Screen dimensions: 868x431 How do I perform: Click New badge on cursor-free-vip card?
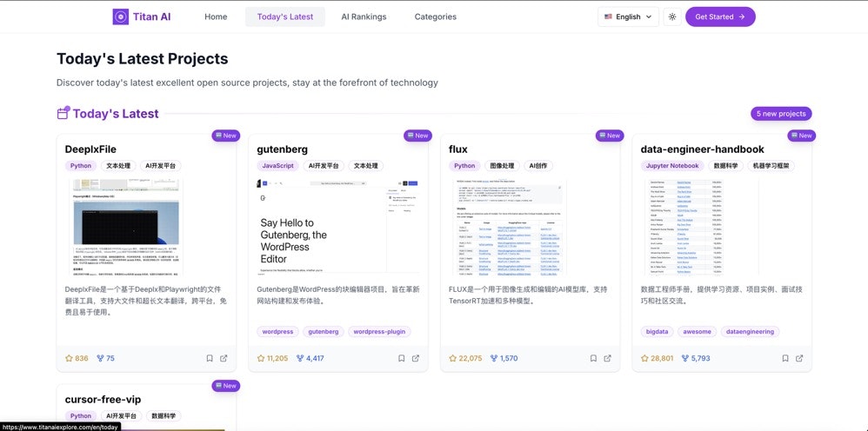tap(226, 386)
